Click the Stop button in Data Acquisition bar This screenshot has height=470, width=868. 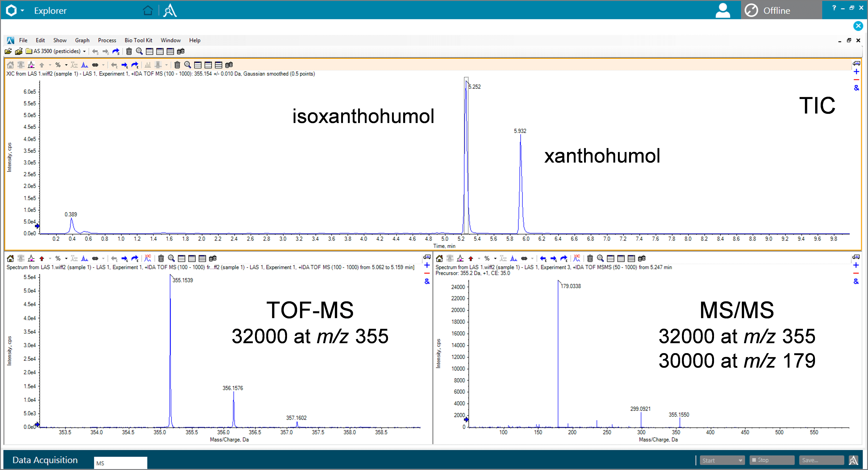point(772,460)
